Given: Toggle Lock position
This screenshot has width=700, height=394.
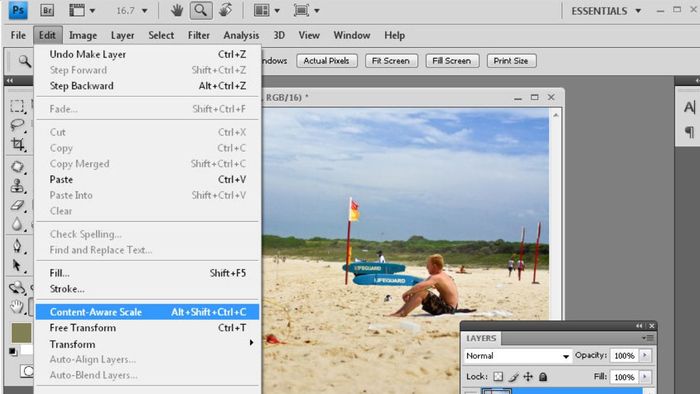Looking at the screenshot, I should (528, 377).
